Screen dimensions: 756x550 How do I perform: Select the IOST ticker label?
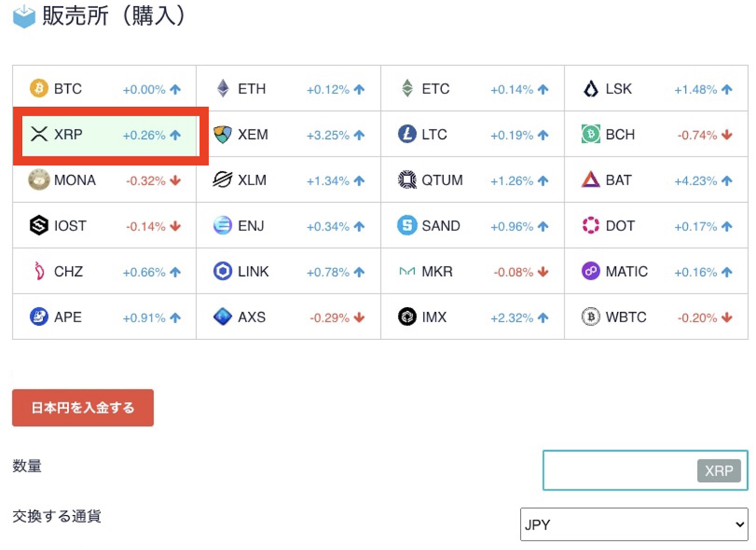pos(70,226)
